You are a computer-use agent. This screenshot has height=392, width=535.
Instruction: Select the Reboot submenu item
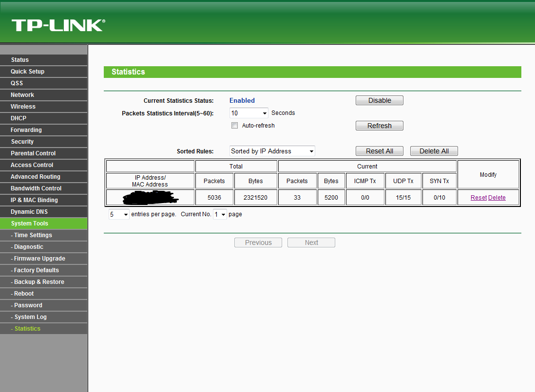coord(44,294)
